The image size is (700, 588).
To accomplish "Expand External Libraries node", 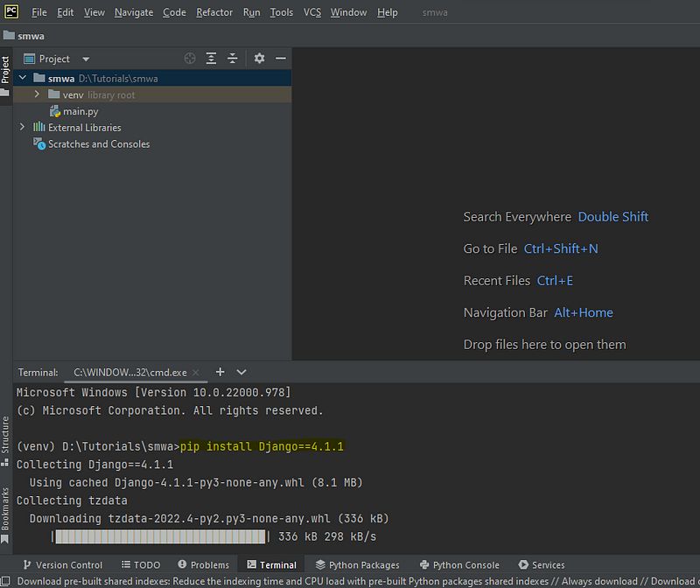I will [23, 127].
